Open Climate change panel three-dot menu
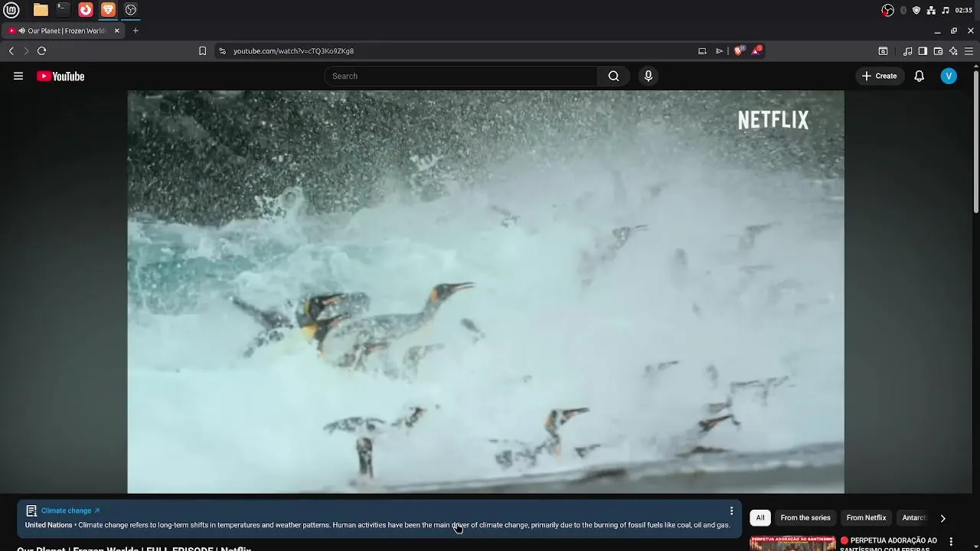Viewport: 980px width, 551px height. tap(731, 510)
